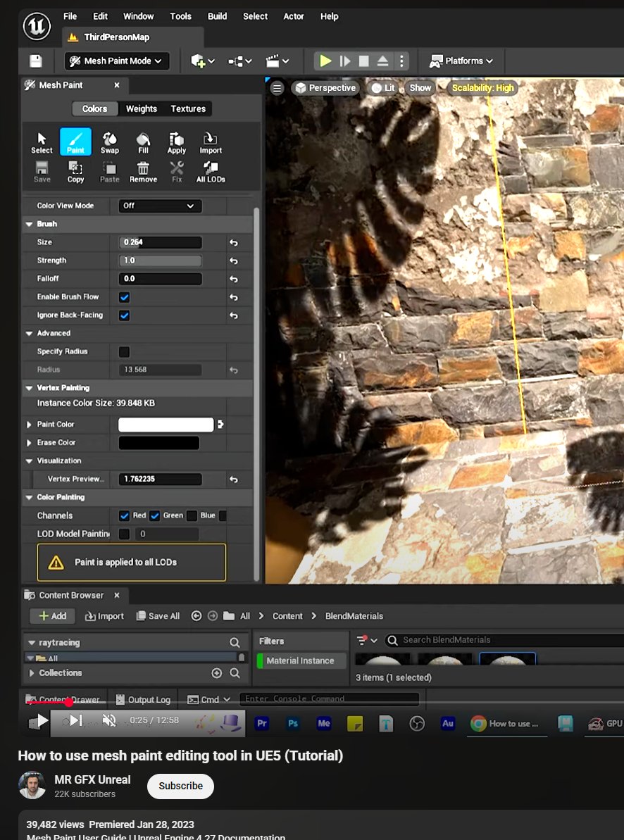Click the Remove vertex colors icon

tap(143, 172)
